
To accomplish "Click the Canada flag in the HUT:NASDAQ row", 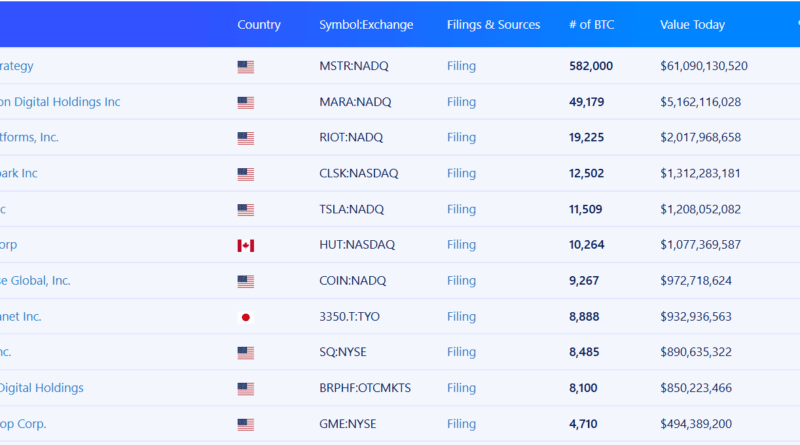I will pyautogui.click(x=245, y=245).
